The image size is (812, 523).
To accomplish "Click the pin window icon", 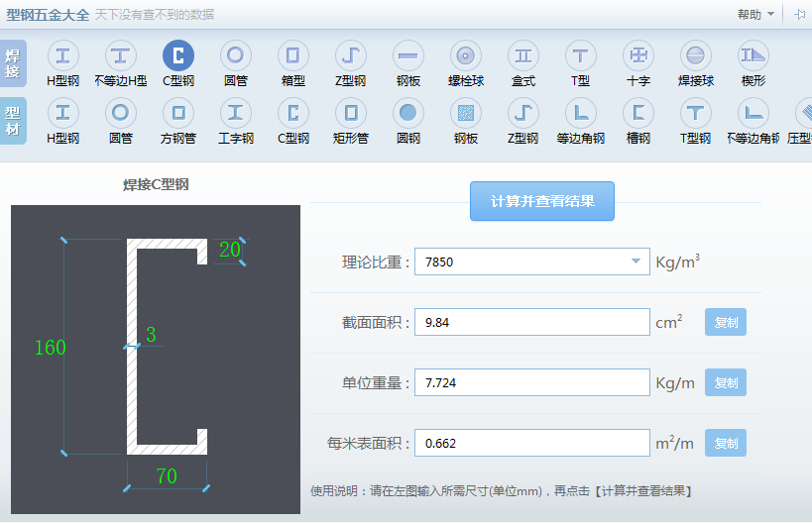I will [799, 15].
